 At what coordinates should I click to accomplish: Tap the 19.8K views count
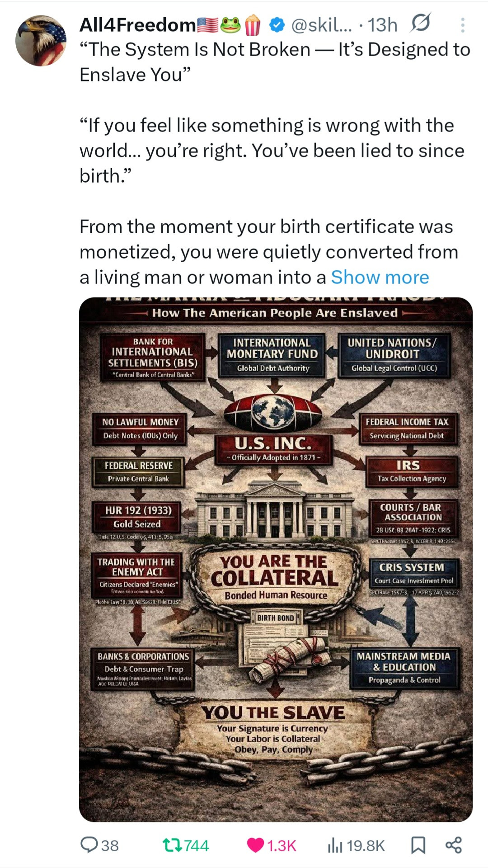point(366,845)
